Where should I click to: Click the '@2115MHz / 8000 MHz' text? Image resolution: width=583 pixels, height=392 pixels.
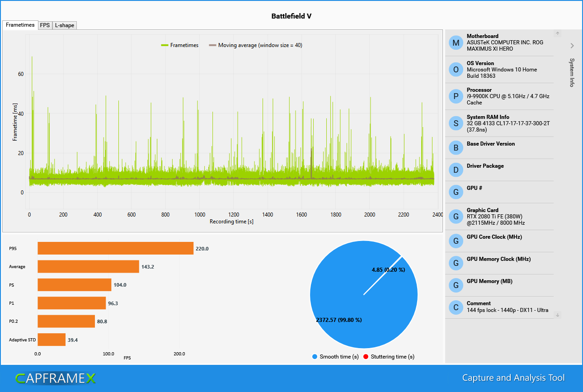[496, 223]
